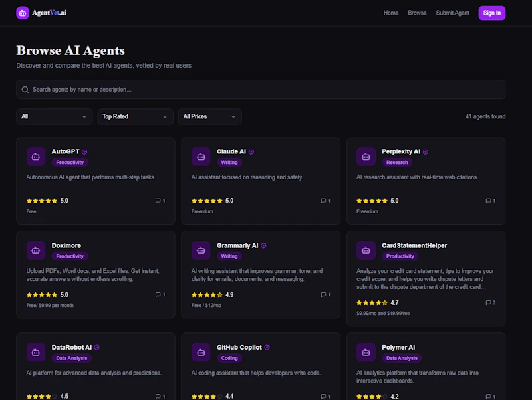Viewport: 532px width, 400px height.
Task: Click the Productivity tag on CardStatementHelper
Action: [400, 256]
